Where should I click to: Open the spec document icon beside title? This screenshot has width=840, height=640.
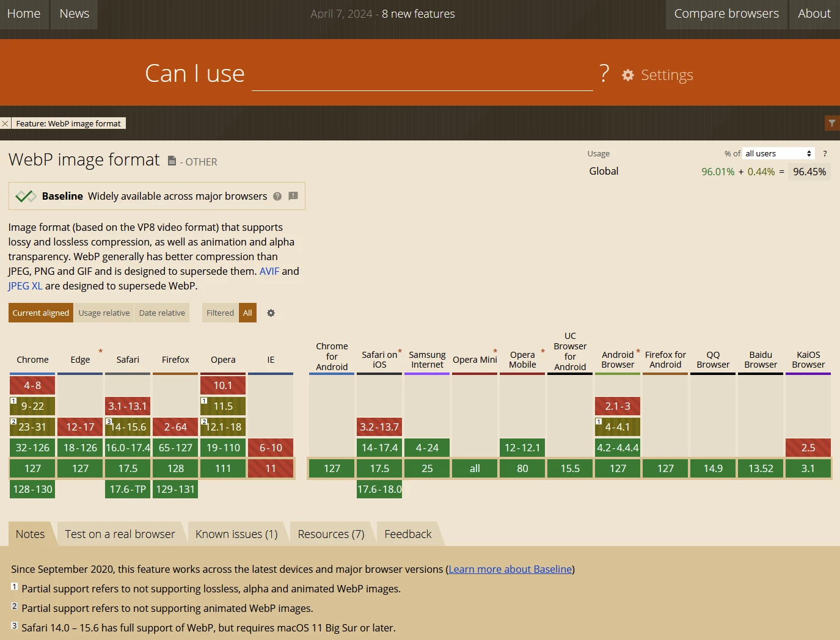coord(172,161)
